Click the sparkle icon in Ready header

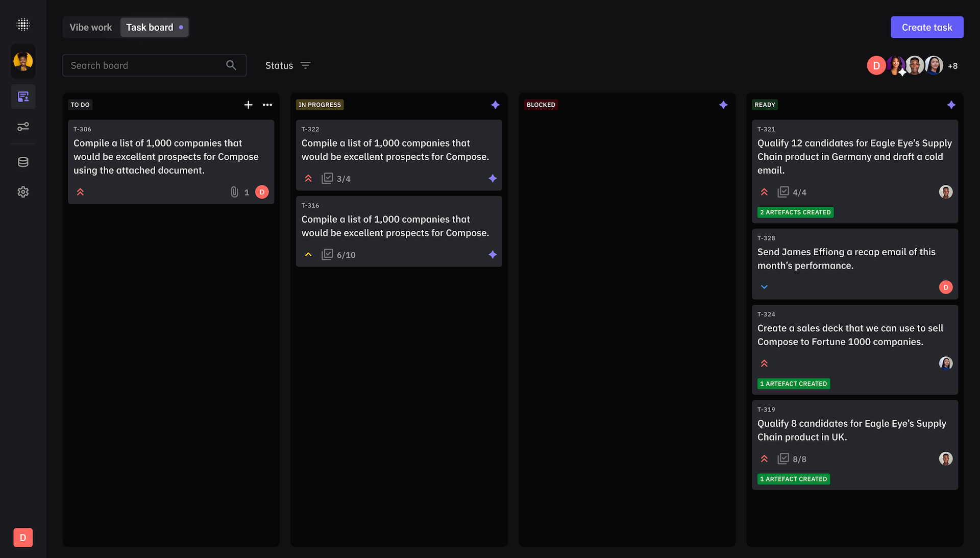pos(951,105)
